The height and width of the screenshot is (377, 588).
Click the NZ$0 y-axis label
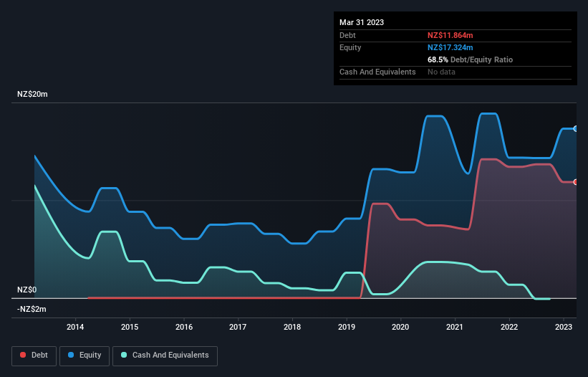[x=27, y=290]
